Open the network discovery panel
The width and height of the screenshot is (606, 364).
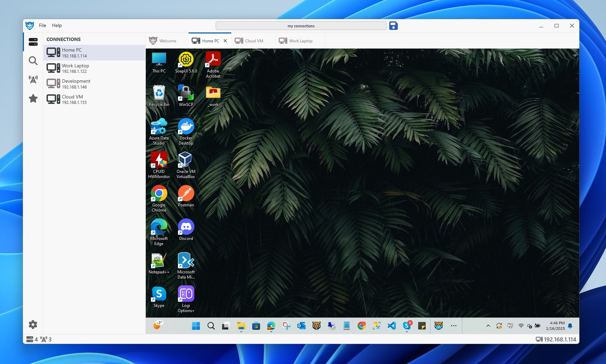(33, 79)
